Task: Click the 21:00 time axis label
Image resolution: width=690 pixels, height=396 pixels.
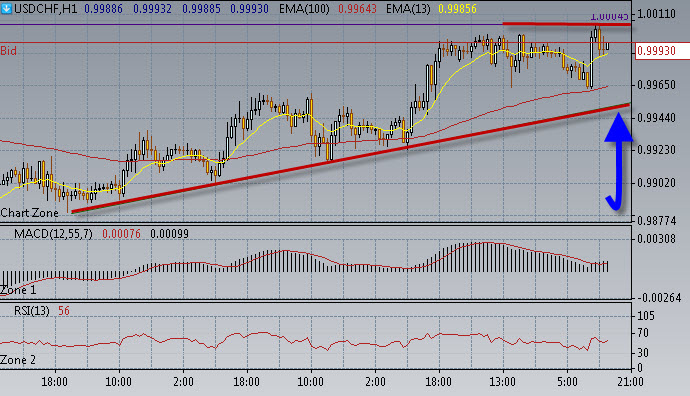Action: click(630, 381)
